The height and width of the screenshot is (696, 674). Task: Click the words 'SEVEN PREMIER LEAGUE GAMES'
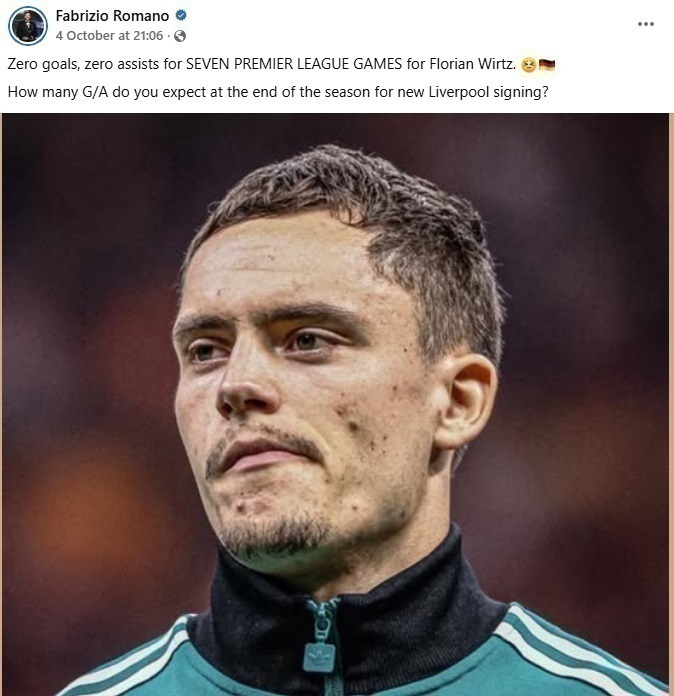point(294,64)
